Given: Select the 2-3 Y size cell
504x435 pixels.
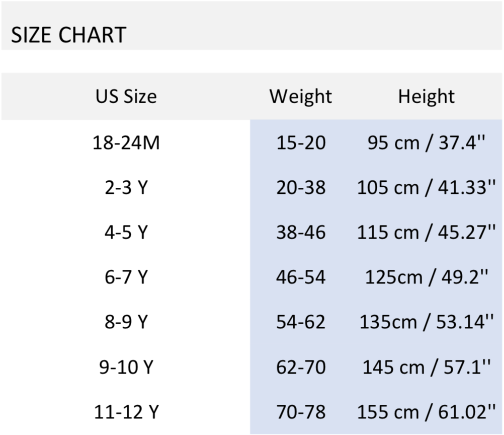Looking at the screenshot, I should pyautogui.click(x=126, y=188).
